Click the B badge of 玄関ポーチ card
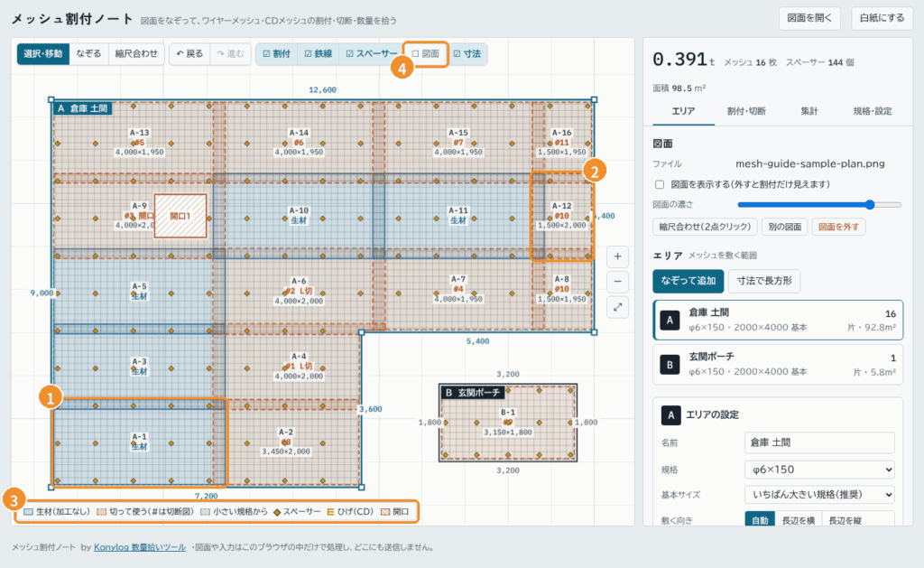924x568 pixels. pyautogui.click(x=670, y=365)
